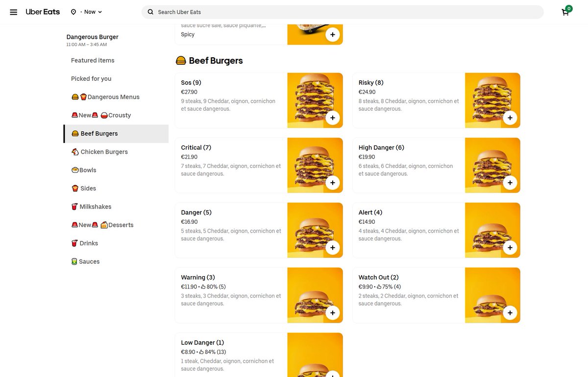Open the Critical (7) burger photo
The width and height of the screenshot is (588, 377).
(x=315, y=165)
